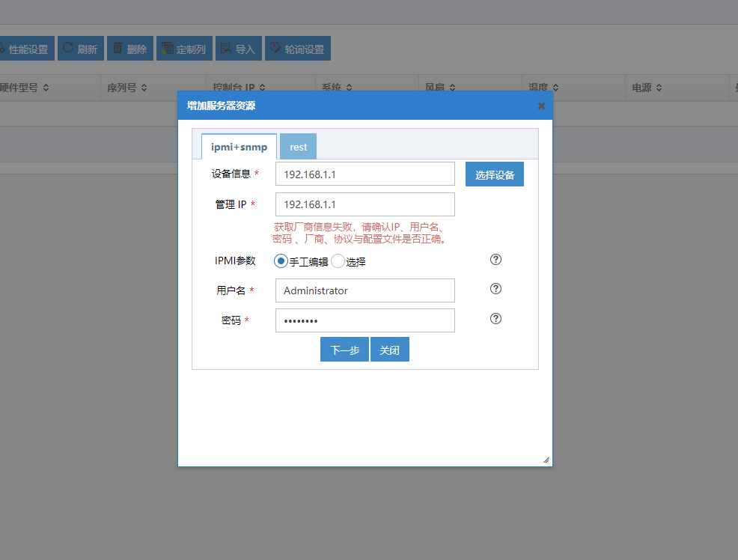Click the 选择设备 button

[x=495, y=174]
